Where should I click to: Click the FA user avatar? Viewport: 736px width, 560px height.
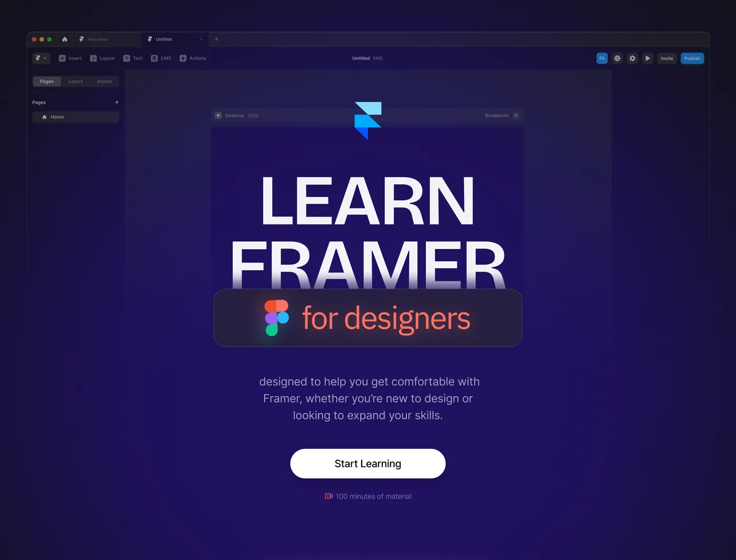(602, 58)
